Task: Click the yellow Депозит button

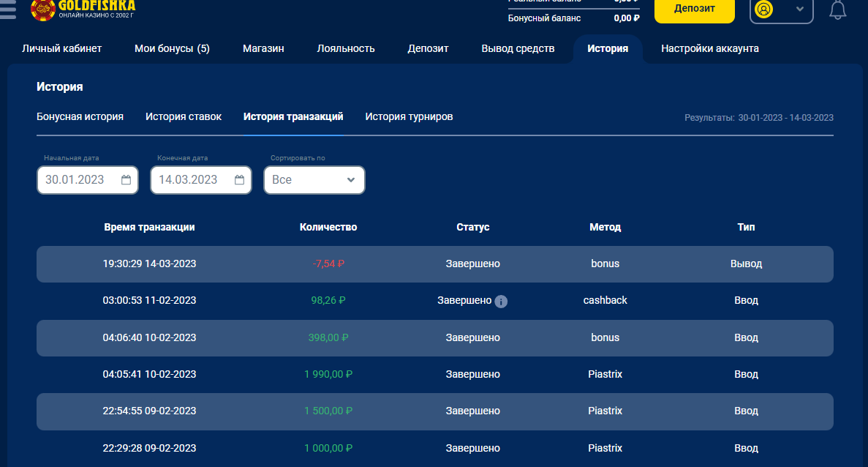Action: (694, 9)
